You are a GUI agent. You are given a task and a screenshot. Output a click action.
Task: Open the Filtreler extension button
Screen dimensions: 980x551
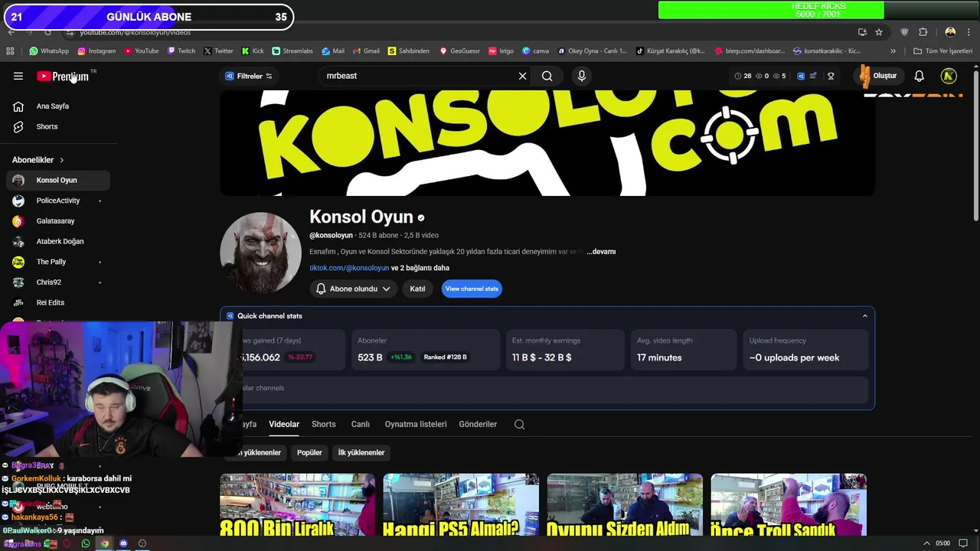249,76
